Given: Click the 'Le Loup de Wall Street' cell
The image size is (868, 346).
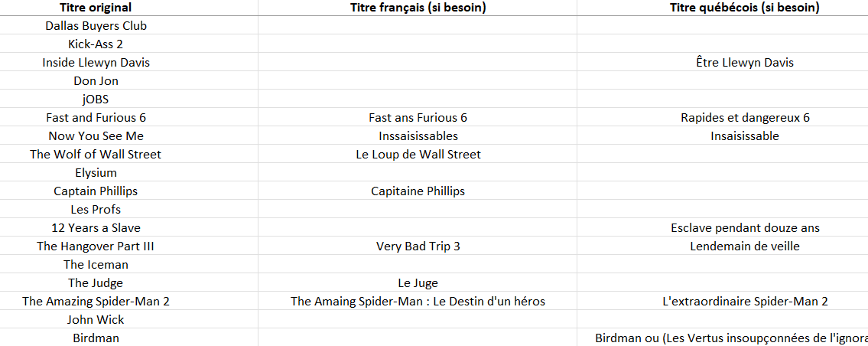Looking at the screenshot, I should point(418,154).
